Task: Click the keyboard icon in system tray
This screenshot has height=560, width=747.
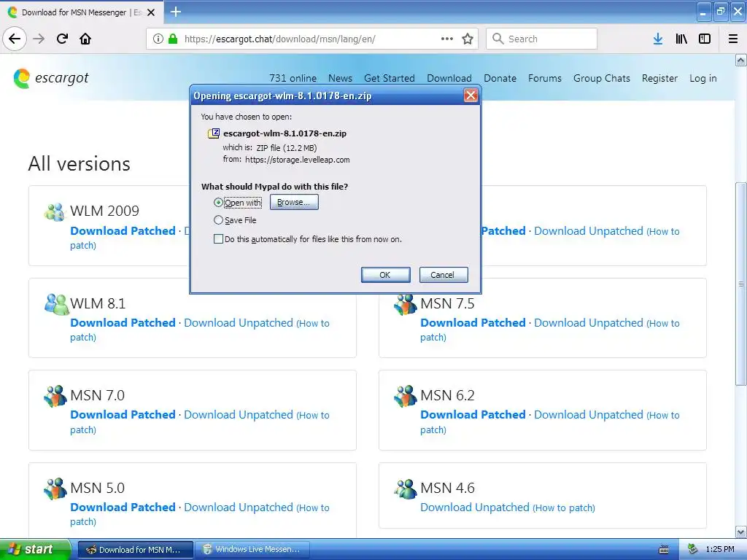Action: pos(664,550)
